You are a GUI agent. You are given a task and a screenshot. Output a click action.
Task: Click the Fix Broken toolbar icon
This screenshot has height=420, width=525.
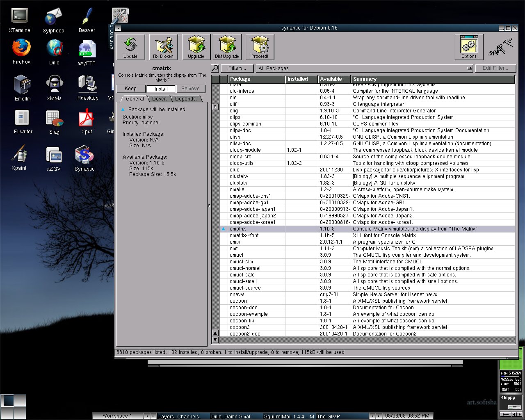163,47
